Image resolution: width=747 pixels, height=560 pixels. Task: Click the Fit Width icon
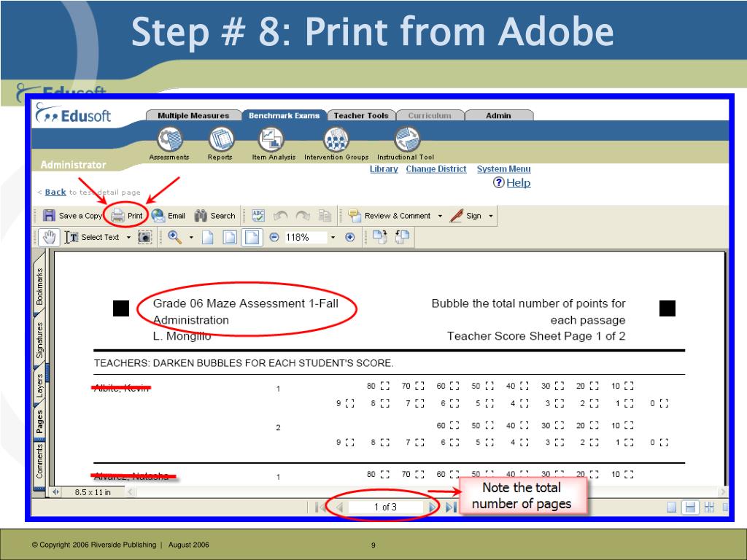point(252,237)
